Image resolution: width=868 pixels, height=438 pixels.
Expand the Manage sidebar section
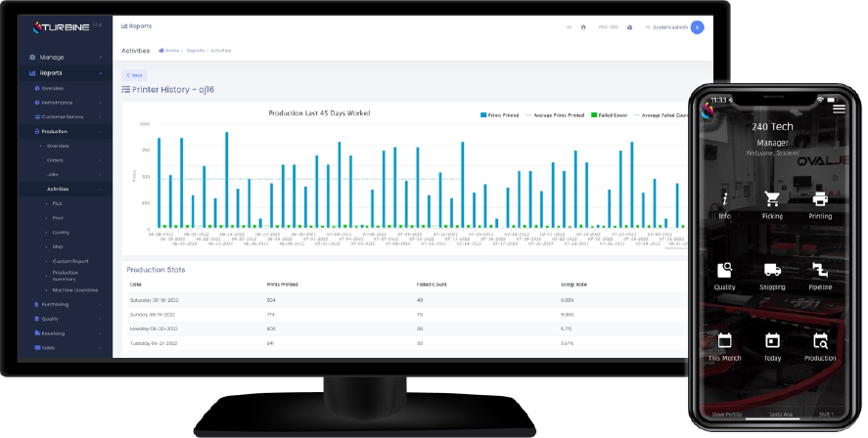click(x=67, y=58)
